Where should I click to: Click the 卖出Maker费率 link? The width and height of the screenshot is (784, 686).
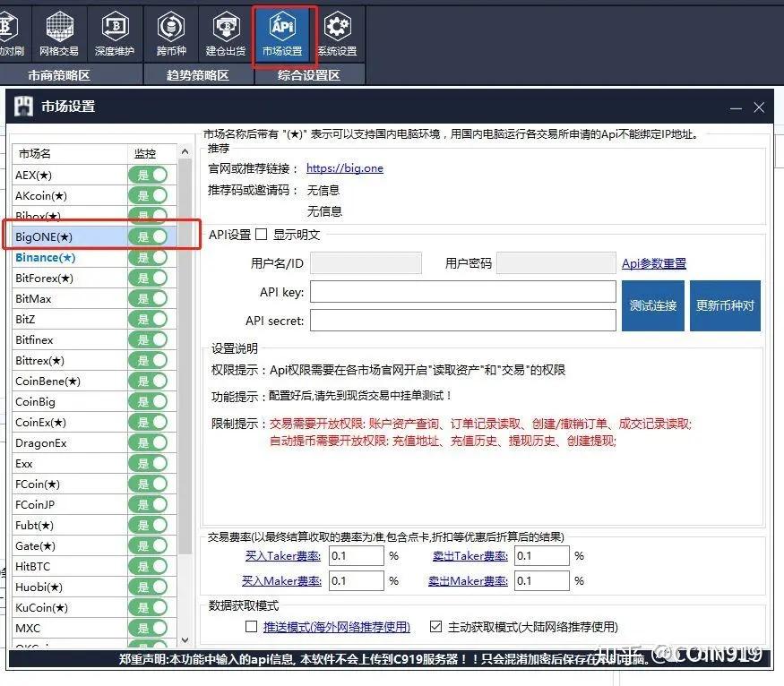tap(468, 580)
